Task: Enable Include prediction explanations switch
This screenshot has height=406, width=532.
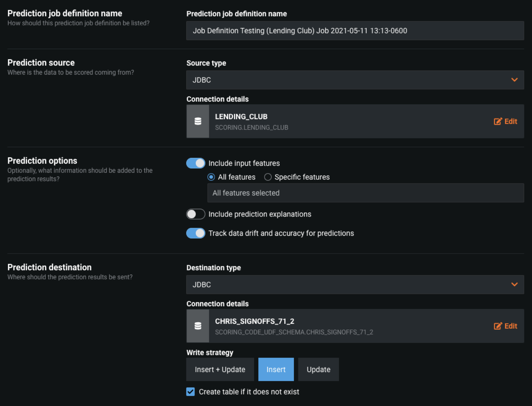Action: click(196, 214)
